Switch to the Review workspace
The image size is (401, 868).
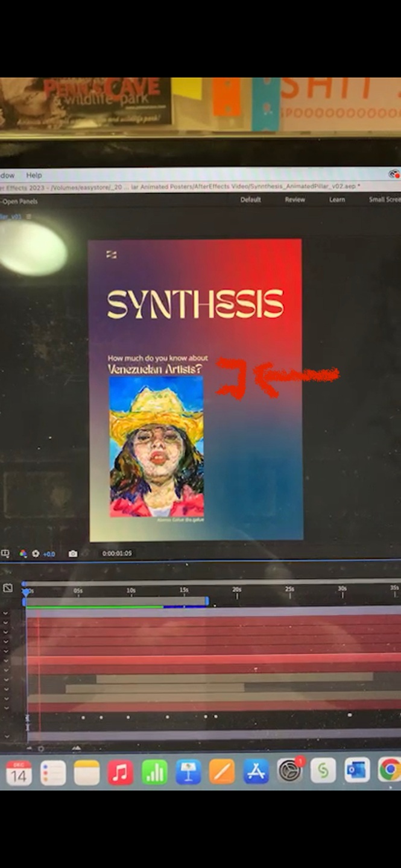click(295, 200)
